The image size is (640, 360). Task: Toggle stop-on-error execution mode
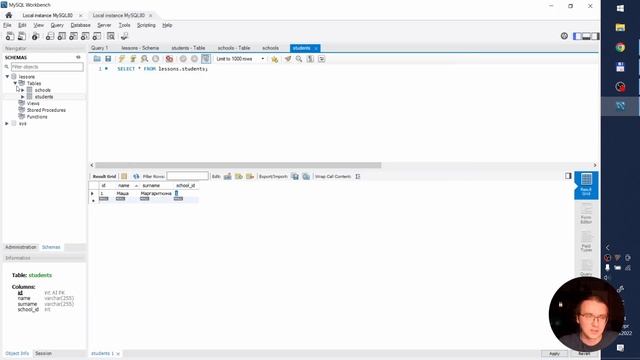tap(169, 59)
